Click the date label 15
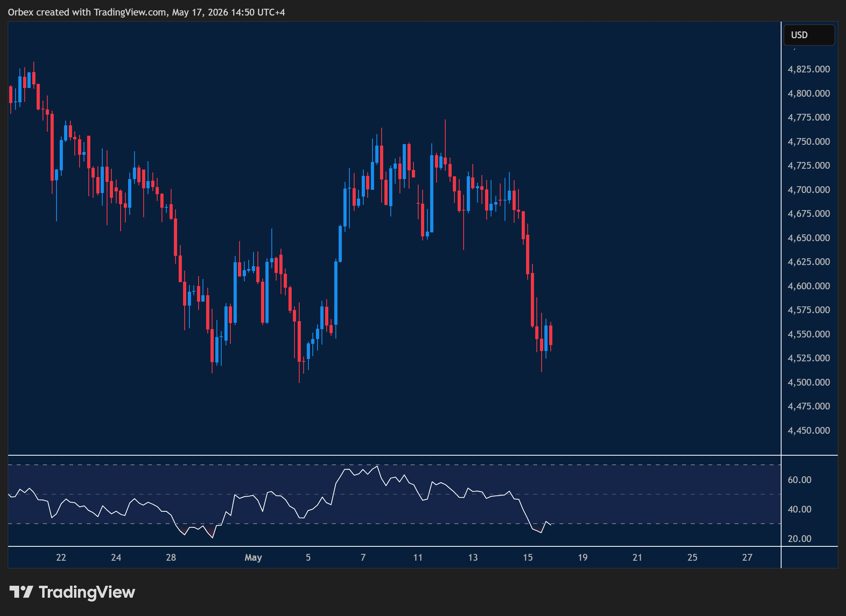This screenshot has width=846, height=616. 528,558
